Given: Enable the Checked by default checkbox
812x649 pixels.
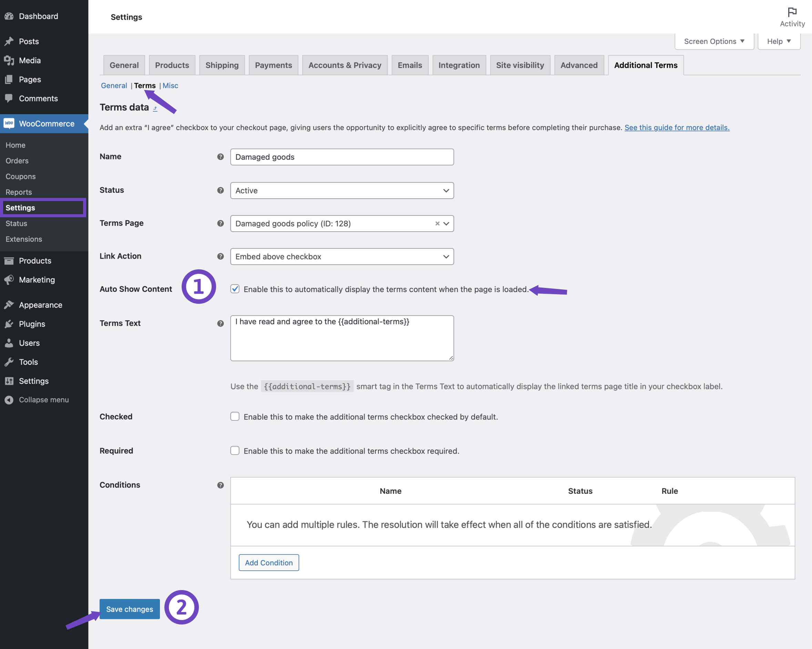Looking at the screenshot, I should [235, 417].
